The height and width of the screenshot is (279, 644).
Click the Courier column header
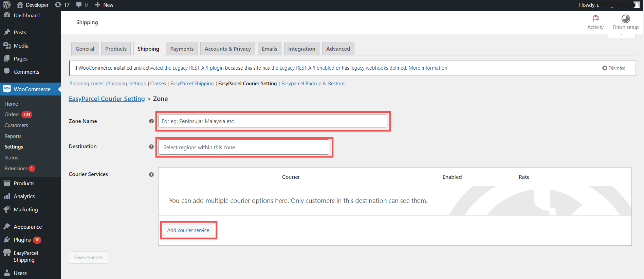click(291, 177)
